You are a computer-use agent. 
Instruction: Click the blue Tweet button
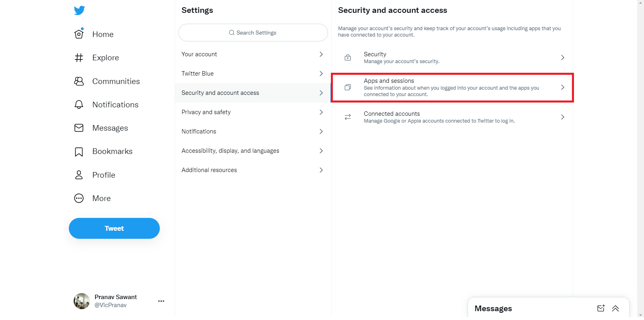pyautogui.click(x=114, y=228)
